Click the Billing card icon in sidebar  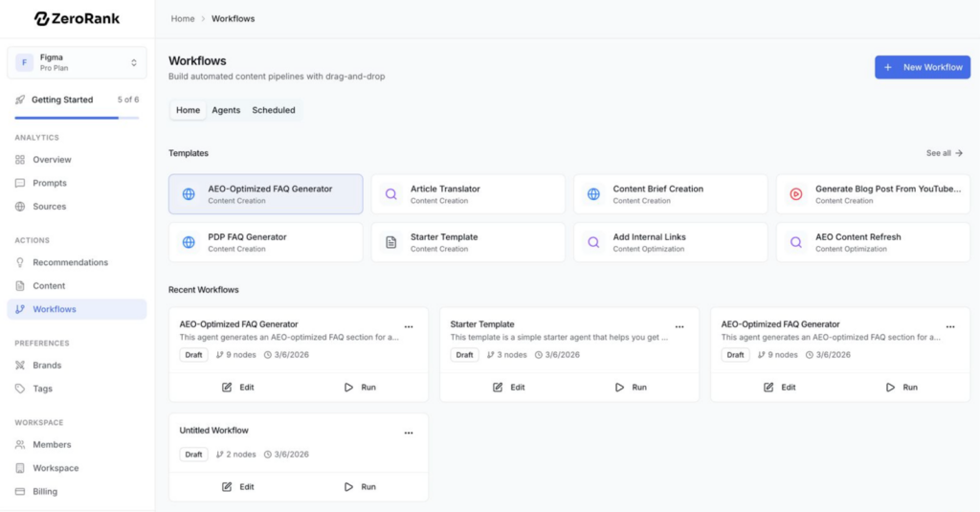click(21, 491)
